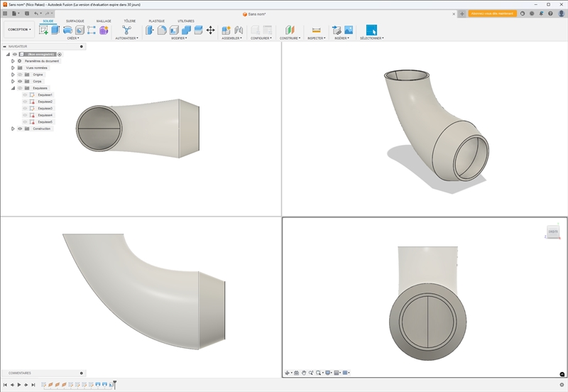This screenshot has height=392, width=568.
Task: Open the Créer dropdown menu
Action: 73,38
